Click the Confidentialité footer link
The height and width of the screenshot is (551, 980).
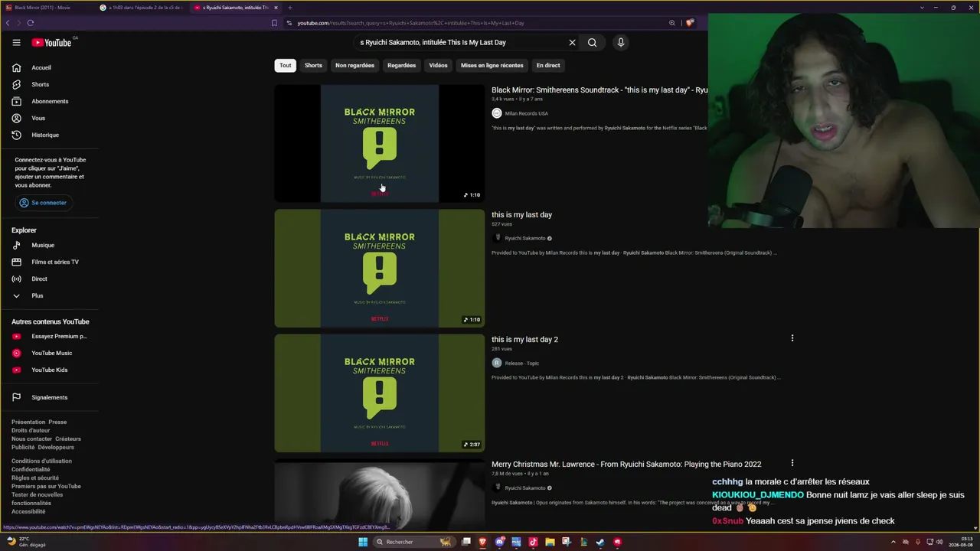[31, 469]
